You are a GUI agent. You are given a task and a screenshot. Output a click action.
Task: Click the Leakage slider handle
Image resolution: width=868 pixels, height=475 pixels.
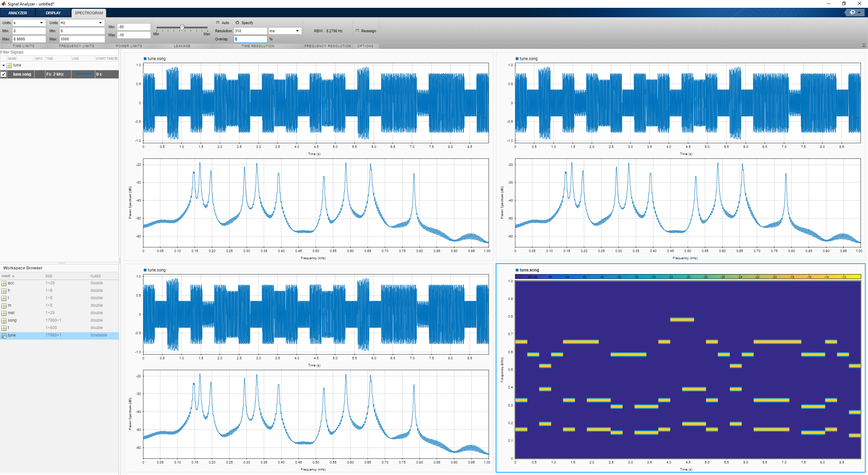(182, 27)
